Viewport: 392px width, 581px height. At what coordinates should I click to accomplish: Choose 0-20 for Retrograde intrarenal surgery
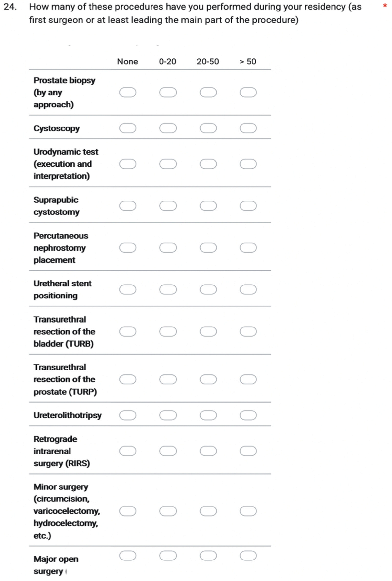click(x=168, y=451)
